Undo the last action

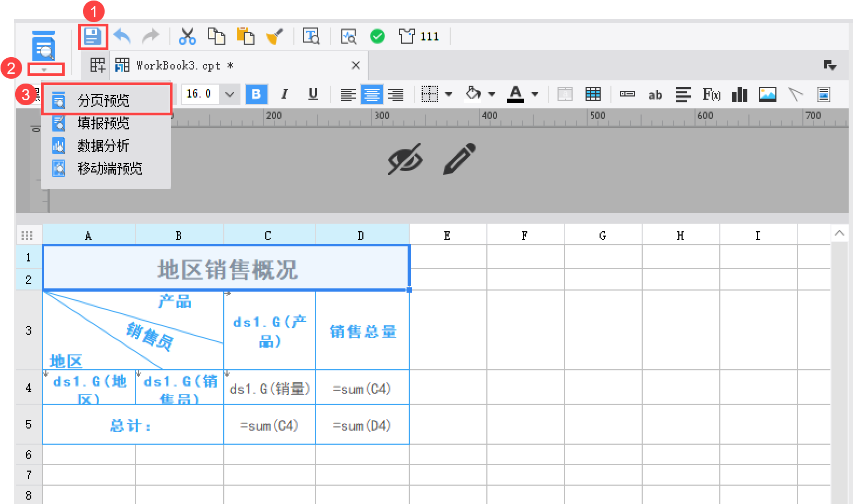[122, 36]
